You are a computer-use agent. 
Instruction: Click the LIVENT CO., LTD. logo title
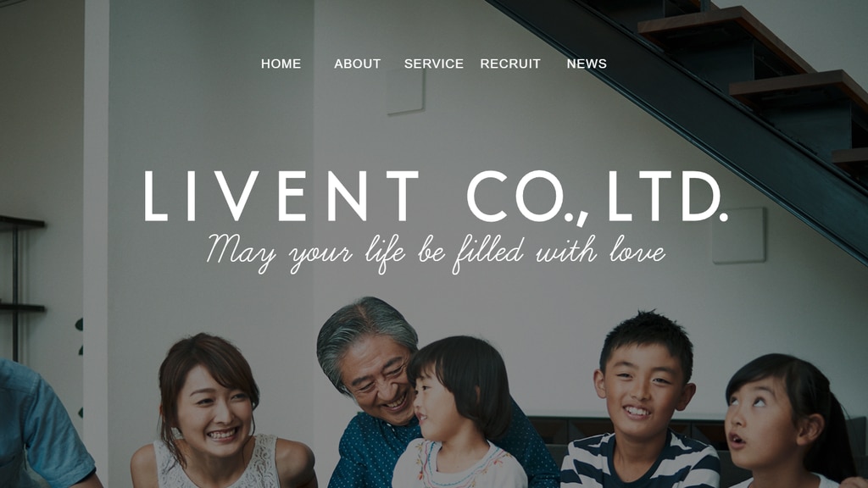436,197
